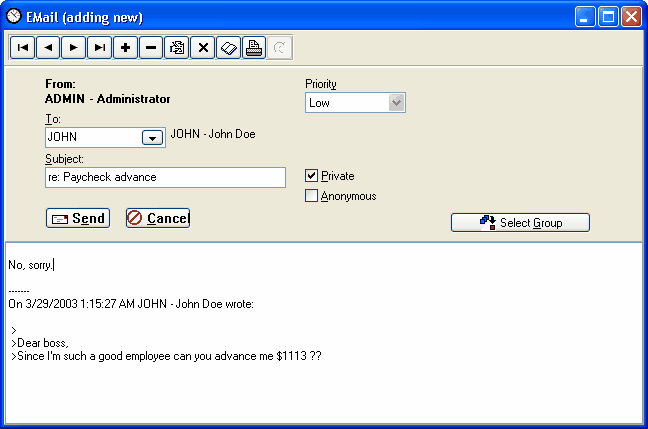Click the 'On 3/29/2003 1:15:27 AM' quote header
The image size is (648, 429).
pyautogui.click(x=131, y=304)
